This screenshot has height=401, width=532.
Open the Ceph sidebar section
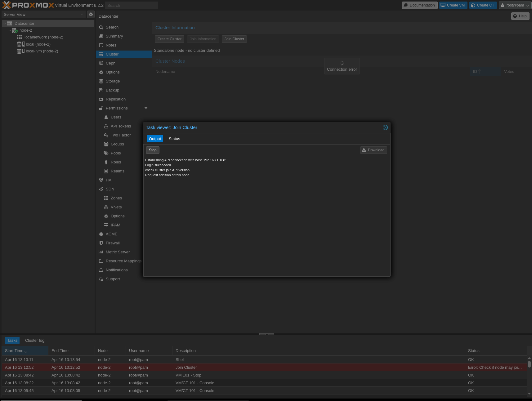point(110,63)
